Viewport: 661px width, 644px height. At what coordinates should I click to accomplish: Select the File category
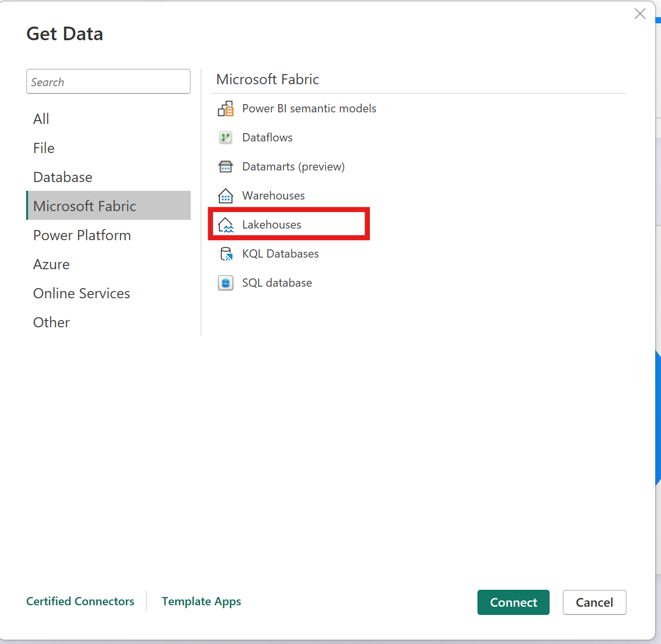tap(108, 148)
